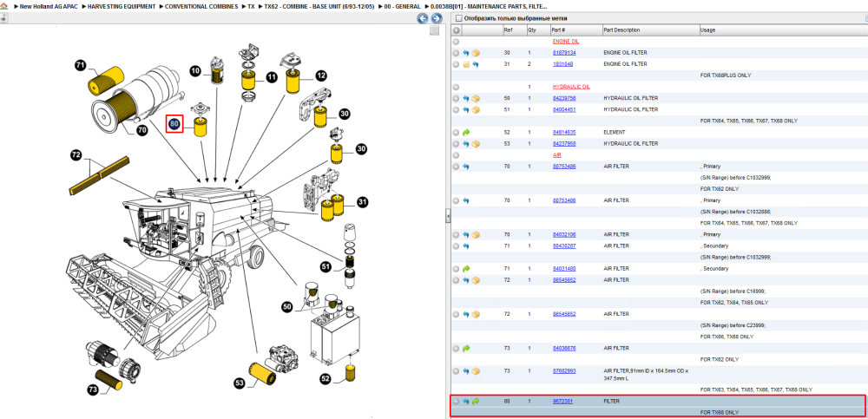The width and height of the screenshot is (868, 419).
Task: Go to the home icon in breadcrumb
Action: pos(3,7)
